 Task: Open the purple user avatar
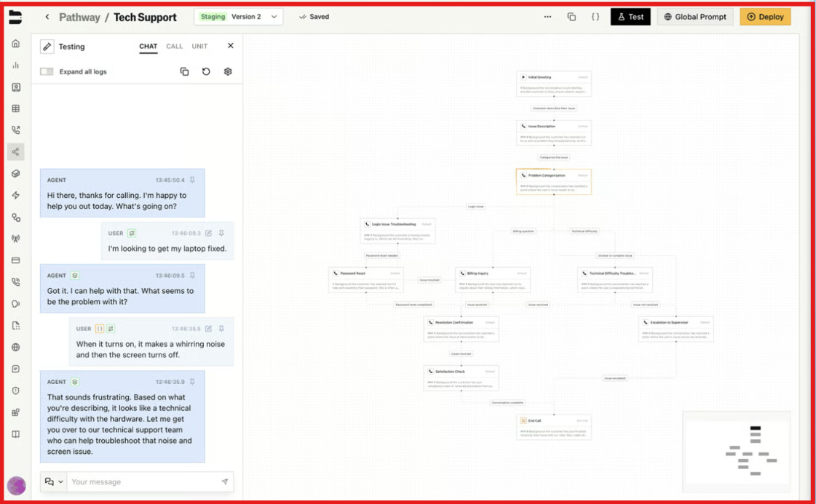click(16, 486)
